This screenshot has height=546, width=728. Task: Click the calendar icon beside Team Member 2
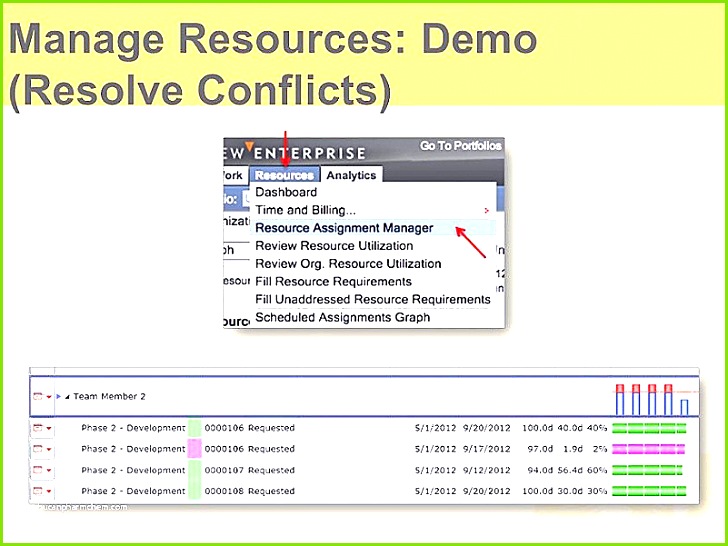pyautogui.click(x=38, y=396)
